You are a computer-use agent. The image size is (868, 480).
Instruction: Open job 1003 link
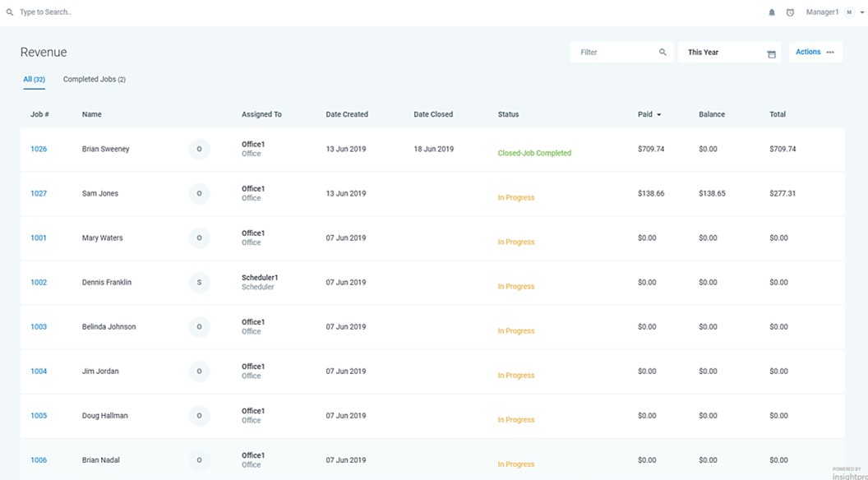(39, 326)
